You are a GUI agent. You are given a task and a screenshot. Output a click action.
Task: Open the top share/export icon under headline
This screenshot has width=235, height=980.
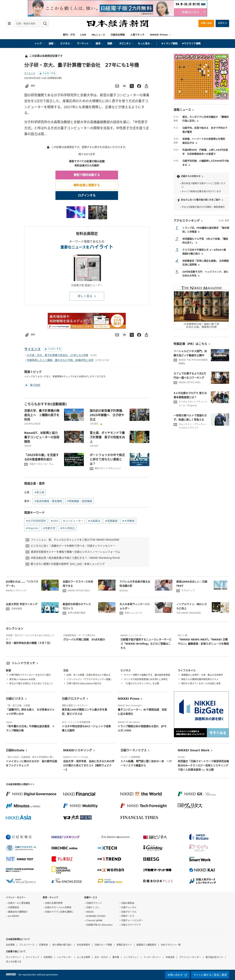coord(146,86)
